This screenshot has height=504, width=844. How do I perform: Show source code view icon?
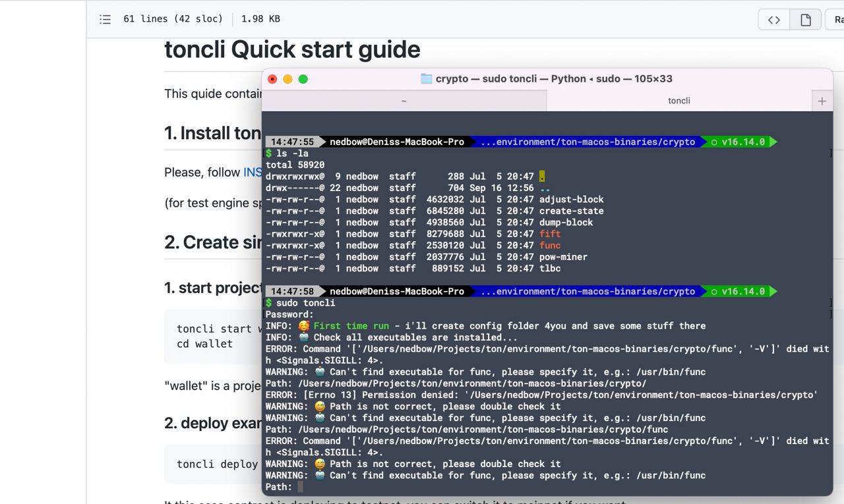774,20
